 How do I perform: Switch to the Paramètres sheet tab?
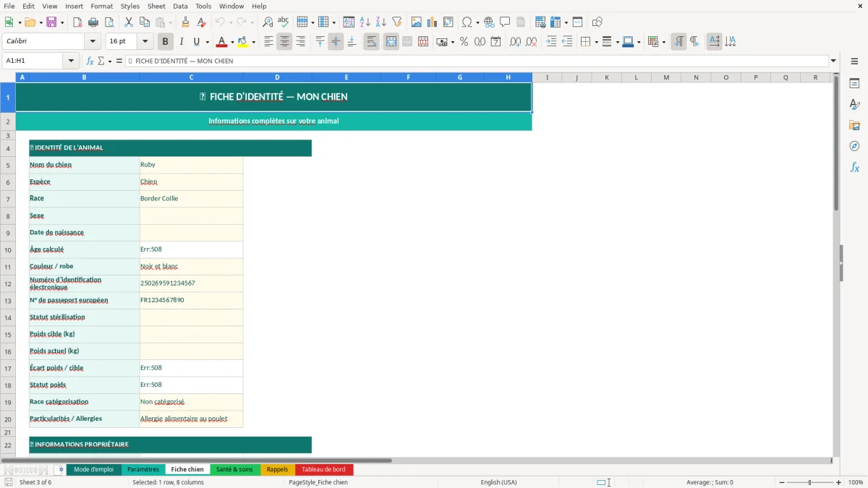(x=143, y=469)
